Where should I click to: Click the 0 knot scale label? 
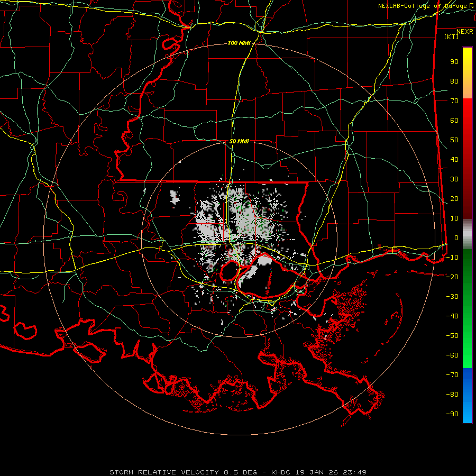pyautogui.click(x=456, y=237)
